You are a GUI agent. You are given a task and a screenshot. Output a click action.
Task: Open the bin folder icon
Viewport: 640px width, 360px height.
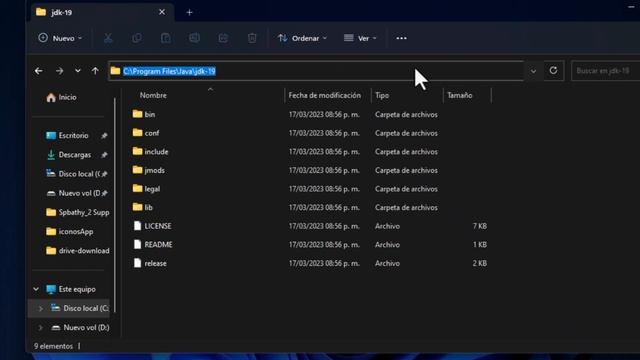pyautogui.click(x=138, y=114)
